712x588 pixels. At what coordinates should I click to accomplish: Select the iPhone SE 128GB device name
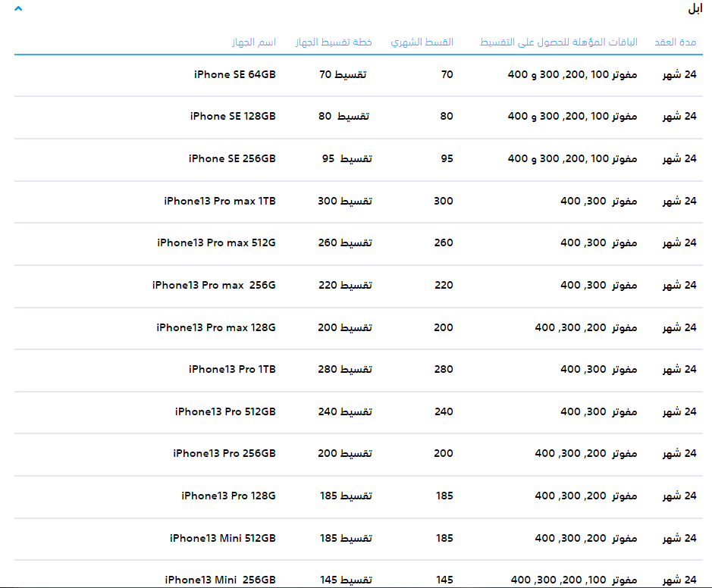[x=233, y=116]
